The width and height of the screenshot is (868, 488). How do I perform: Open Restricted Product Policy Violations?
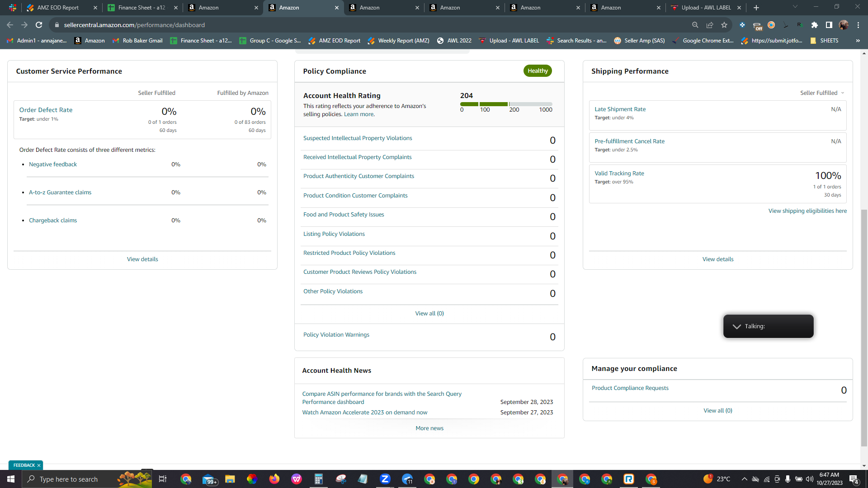(x=349, y=253)
